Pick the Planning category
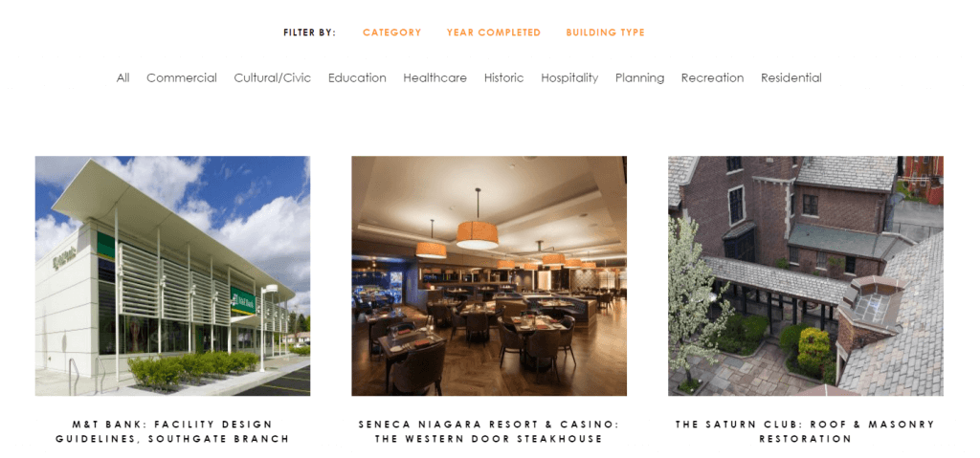This screenshot has height=458, width=980. click(639, 78)
